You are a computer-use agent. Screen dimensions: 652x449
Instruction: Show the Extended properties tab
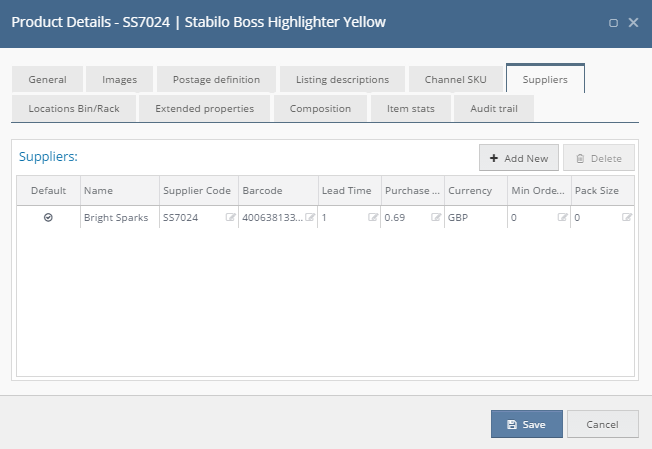click(x=204, y=109)
